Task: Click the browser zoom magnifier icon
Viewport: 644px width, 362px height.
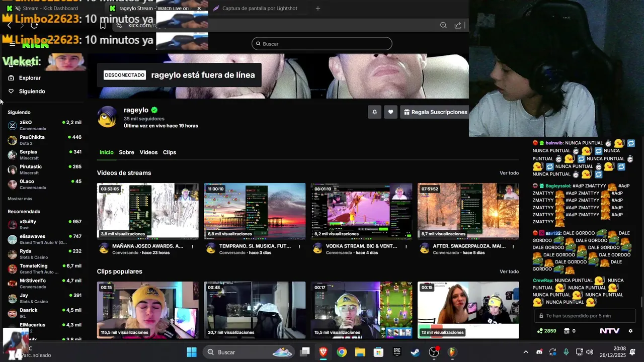Action: pos(443,25)
